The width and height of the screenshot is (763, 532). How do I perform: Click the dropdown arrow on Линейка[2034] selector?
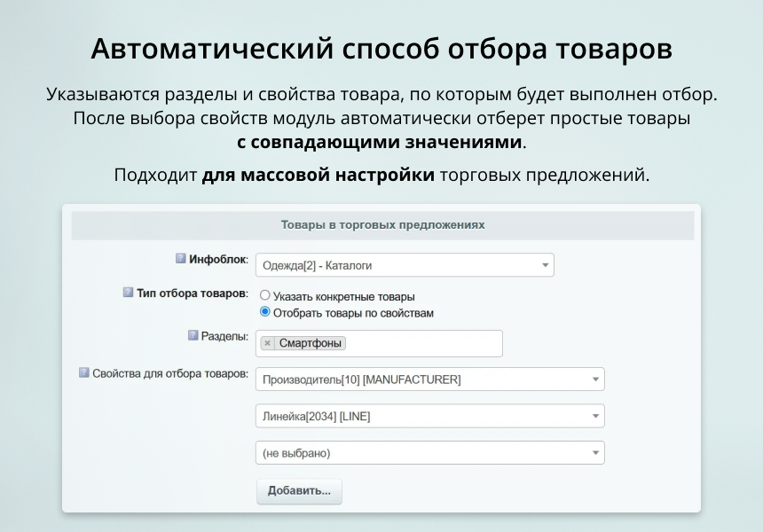click(595, 415)
